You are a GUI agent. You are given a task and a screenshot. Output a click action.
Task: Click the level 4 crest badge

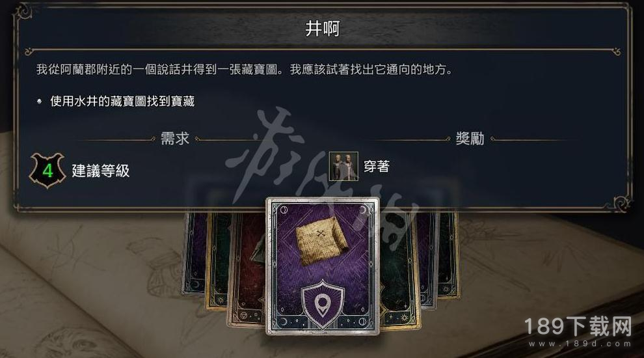point(47,170)
